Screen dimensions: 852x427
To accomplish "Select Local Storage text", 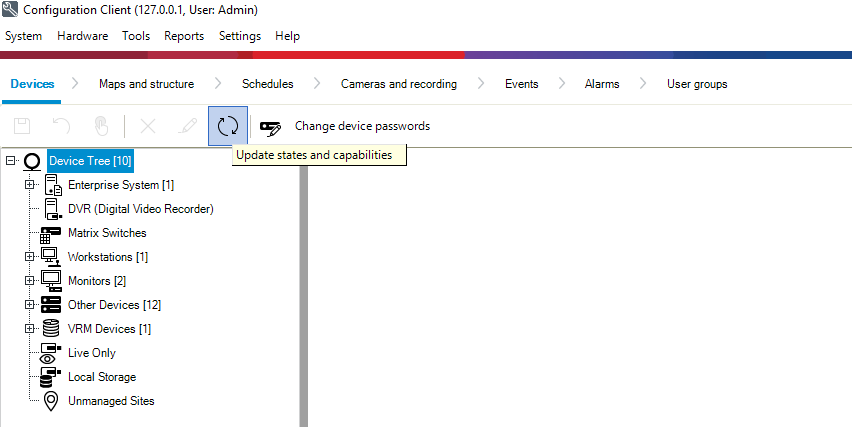I will coord(102,376).
